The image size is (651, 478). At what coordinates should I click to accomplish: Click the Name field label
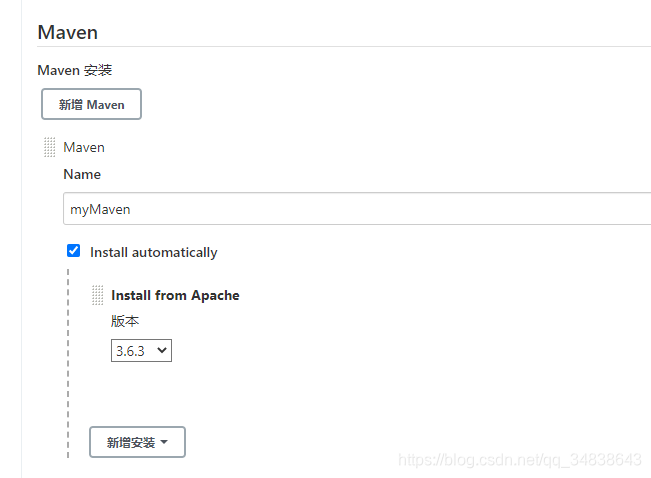pyautogui.click(x=82, y=174)
